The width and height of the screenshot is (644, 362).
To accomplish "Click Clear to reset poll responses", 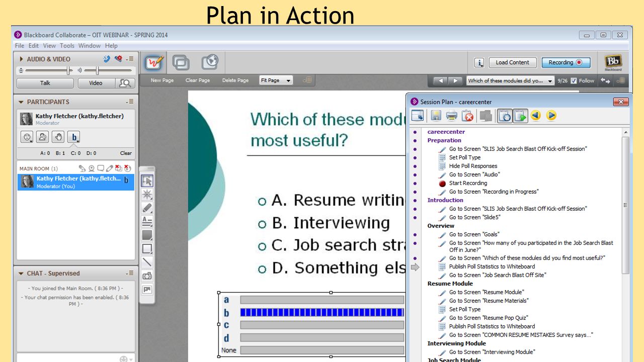I will 126,153.
